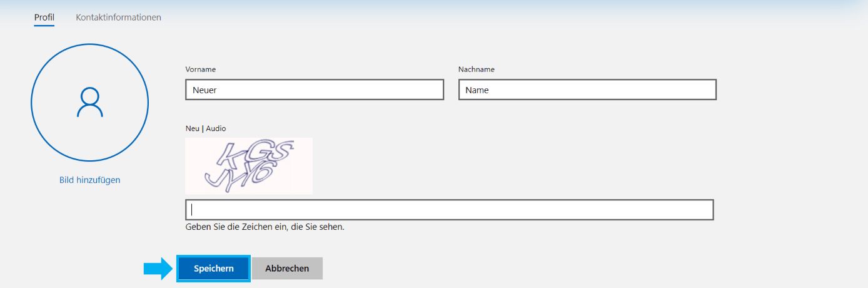Screen dimensions: 868x288
Task: Switch to the Profil tab
Action: pyautogui.click(x=44, y=18)
